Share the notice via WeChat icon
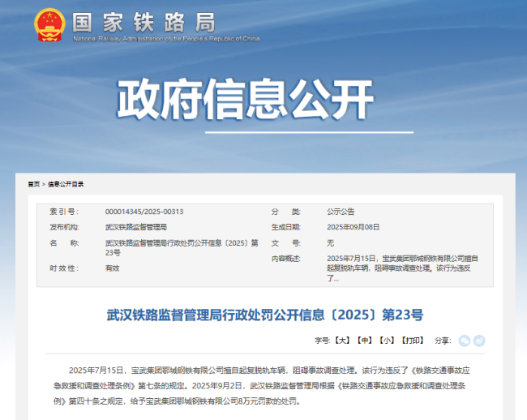The width and height of the screenshot is (527, 420). 465,341
